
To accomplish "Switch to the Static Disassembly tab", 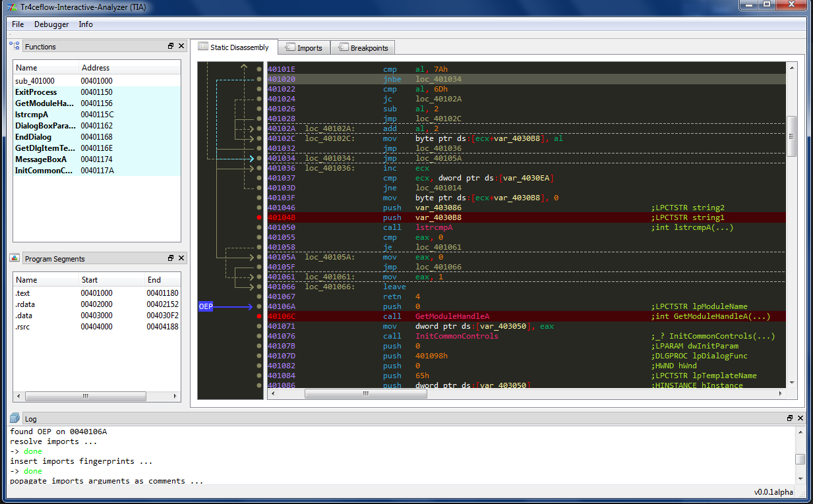I will [235, 47].
